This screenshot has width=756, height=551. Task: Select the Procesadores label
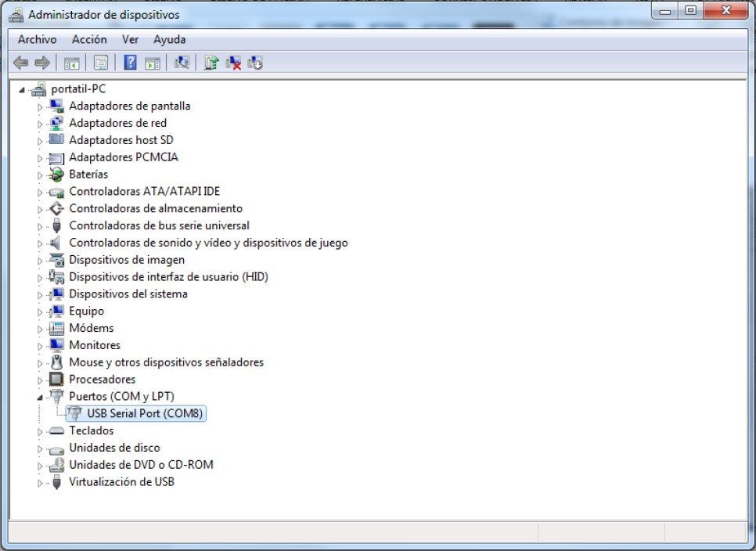pyautogui.click(x=103, y=380)
